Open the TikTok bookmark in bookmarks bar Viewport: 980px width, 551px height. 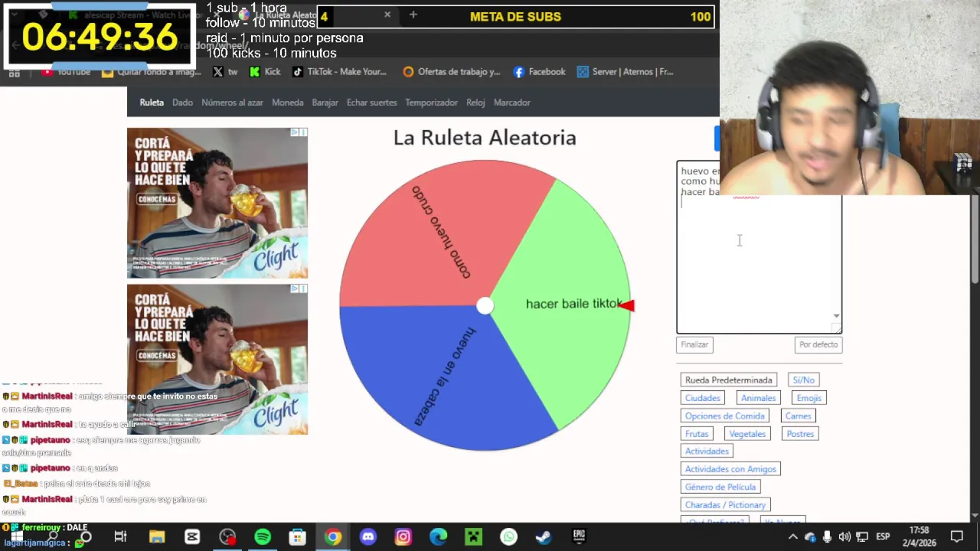338,72
